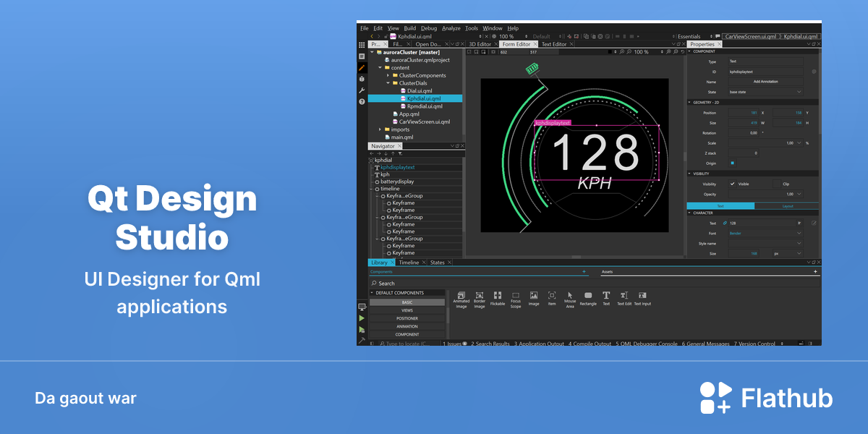
Task: Click the Text property link icon
Action: click(726, 223)
